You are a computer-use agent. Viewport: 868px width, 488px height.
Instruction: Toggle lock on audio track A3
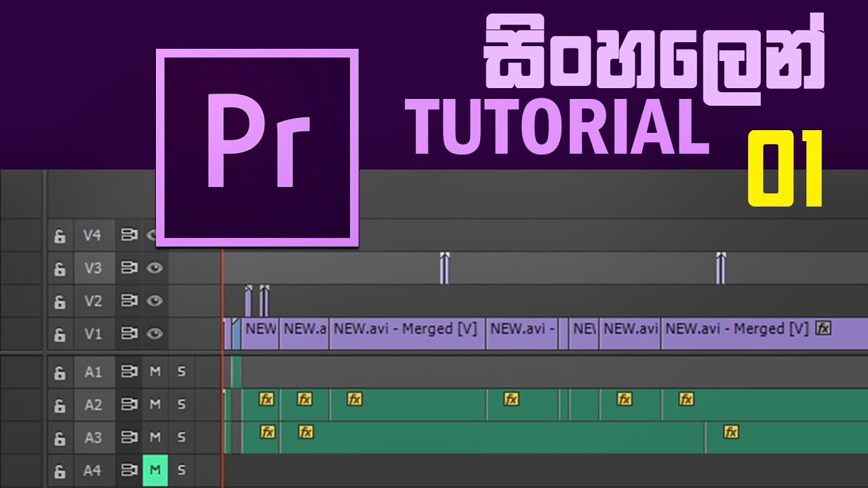click(60, 438)
